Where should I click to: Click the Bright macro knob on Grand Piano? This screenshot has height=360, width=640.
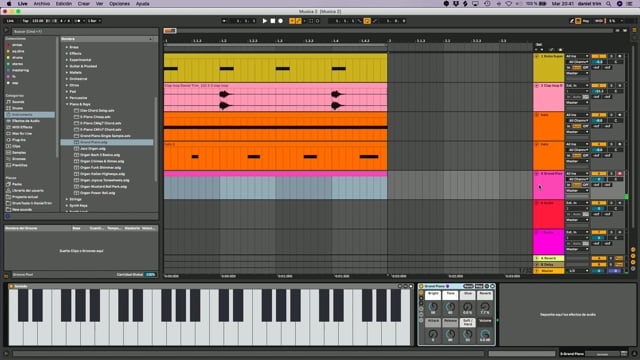pyautogui.click(x=433, y=307)
